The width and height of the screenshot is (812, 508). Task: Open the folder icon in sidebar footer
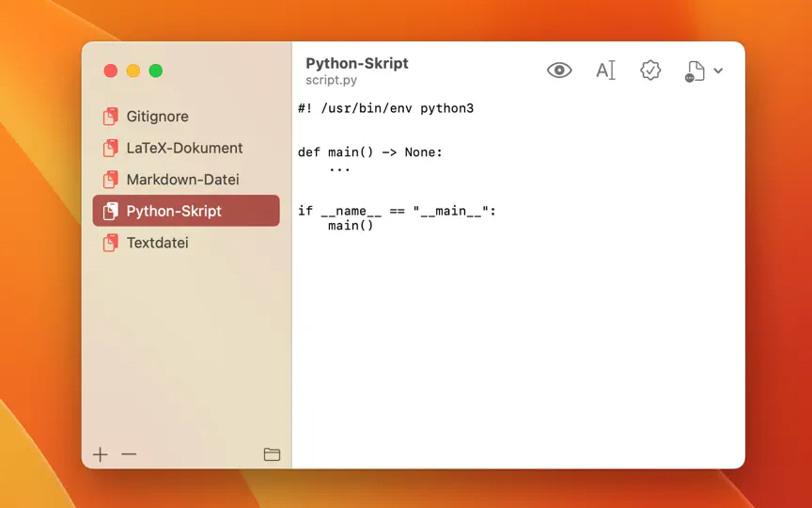[272, 454]
